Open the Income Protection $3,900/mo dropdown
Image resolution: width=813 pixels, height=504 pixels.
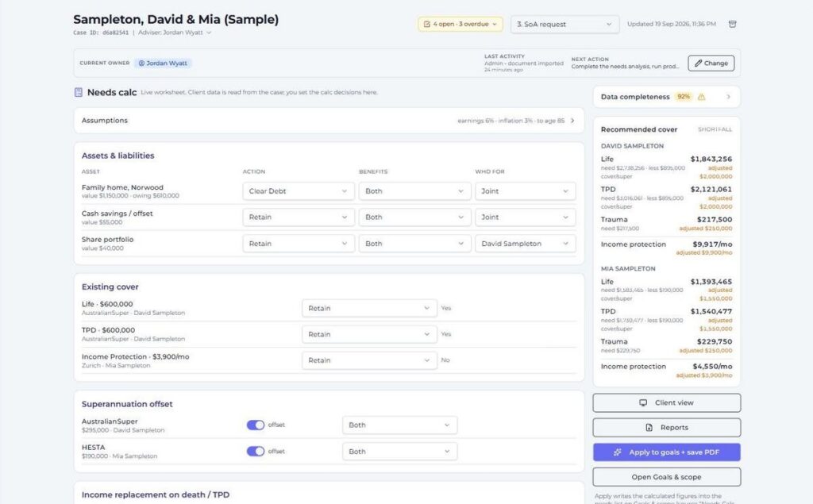pos(369,360)
